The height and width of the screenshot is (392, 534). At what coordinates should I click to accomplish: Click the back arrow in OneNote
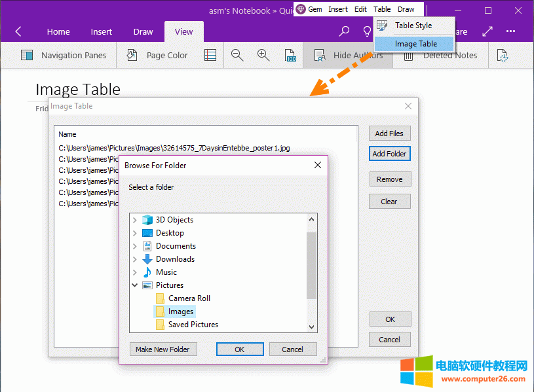pyautogui.click(x=18, y=31)
